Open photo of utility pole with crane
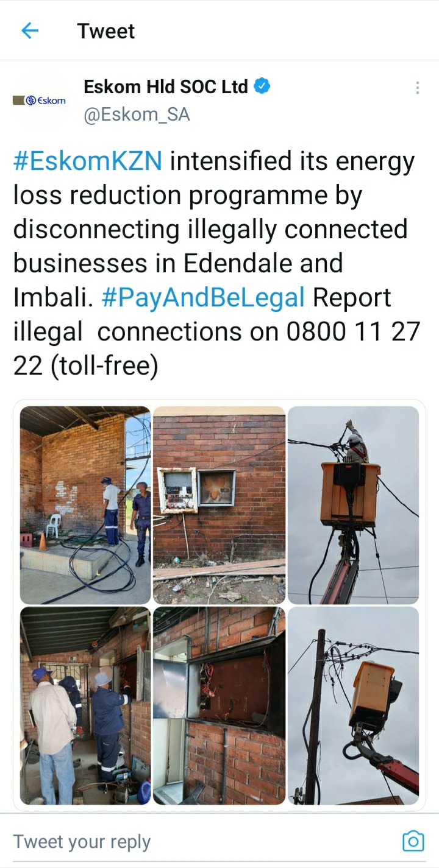 pyautogui.click(x=353, y=705)
